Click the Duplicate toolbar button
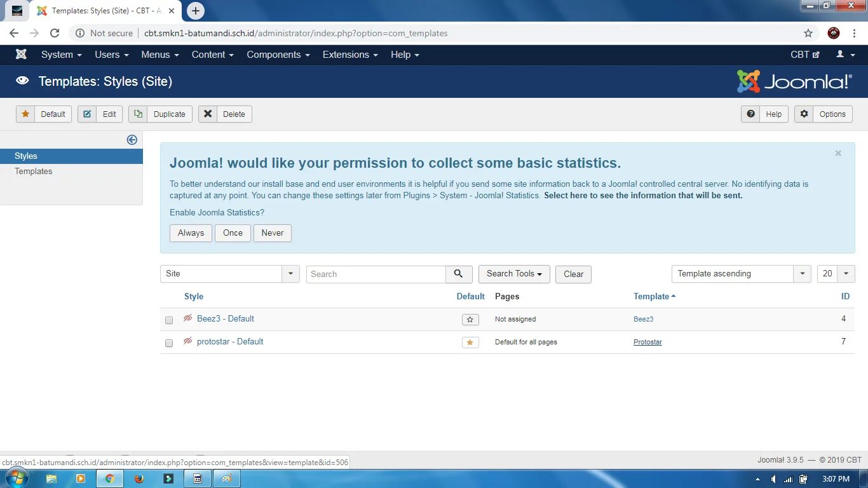 [160, 114]
